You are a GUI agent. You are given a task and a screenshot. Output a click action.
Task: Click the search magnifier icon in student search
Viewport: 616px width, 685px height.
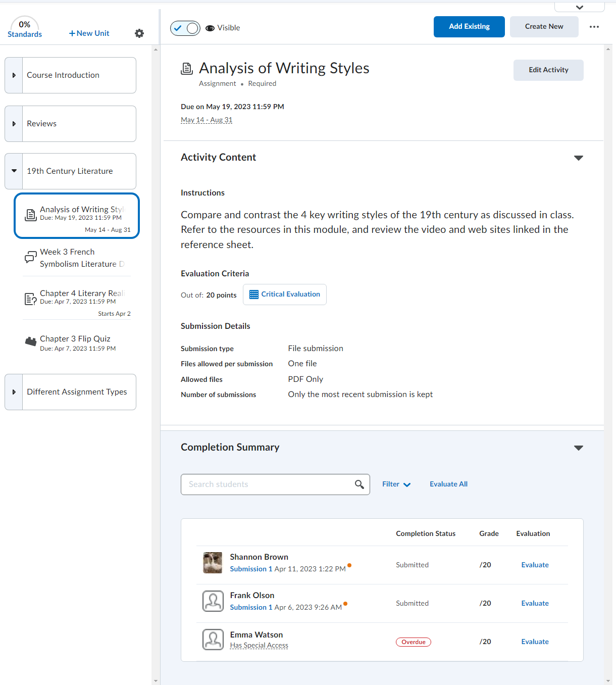359,484
